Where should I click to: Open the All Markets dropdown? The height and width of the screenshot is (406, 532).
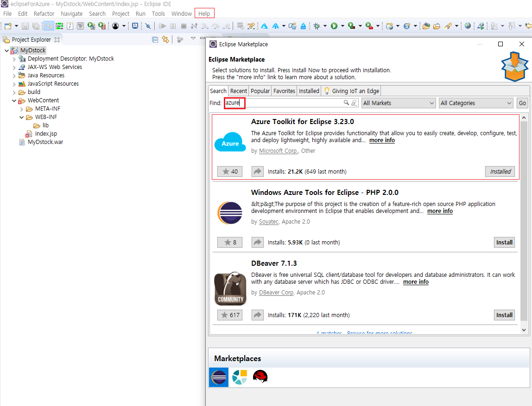[399, 103]
